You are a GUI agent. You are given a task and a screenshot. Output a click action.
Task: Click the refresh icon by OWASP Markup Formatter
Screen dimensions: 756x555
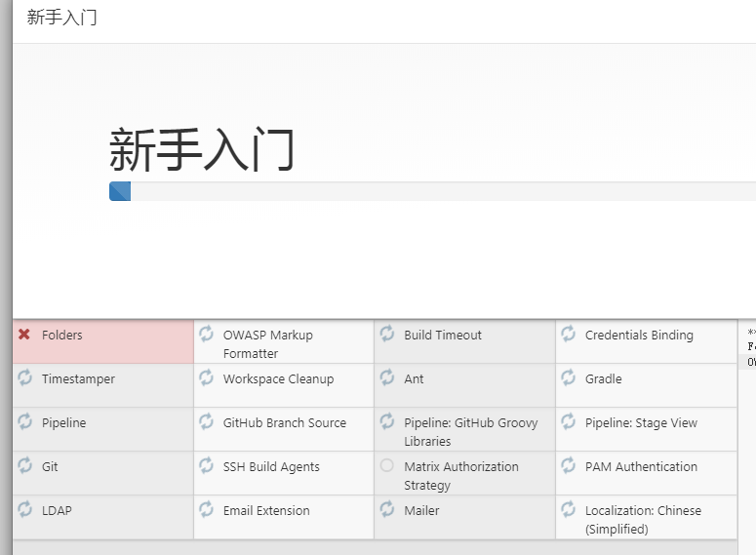pos(206,335)
